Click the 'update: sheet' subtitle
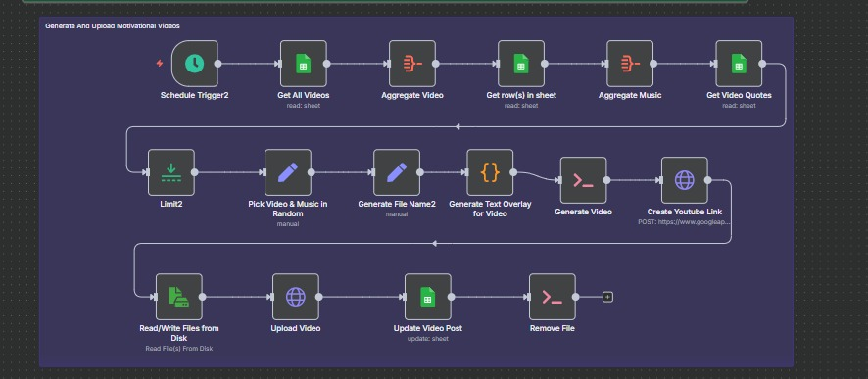Image resolution: width=868 pixels, height=379 pixels. (x=428, y=339)
